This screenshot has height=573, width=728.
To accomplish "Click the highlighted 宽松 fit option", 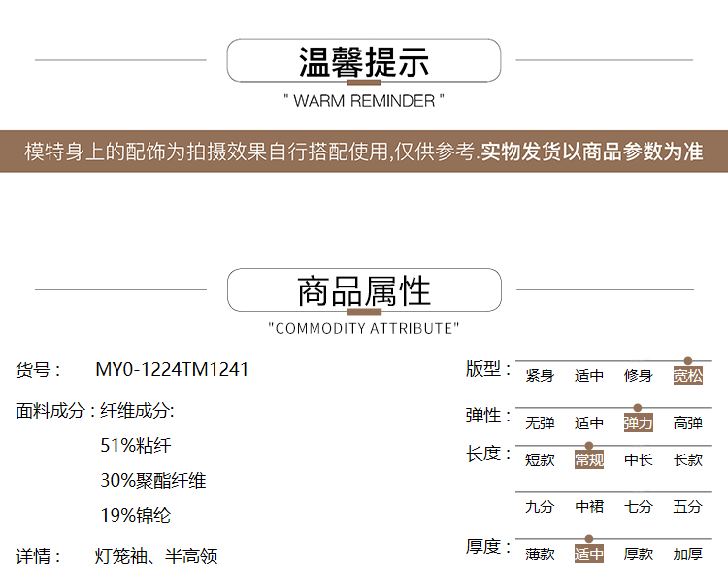I will click(x=688, y=376).
